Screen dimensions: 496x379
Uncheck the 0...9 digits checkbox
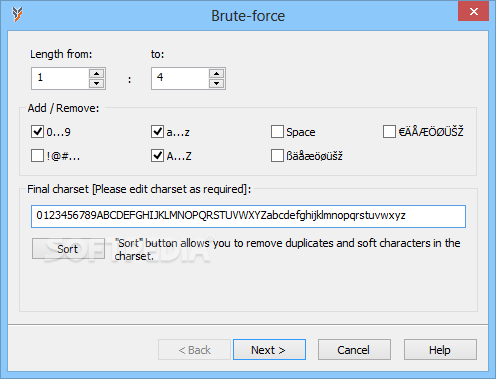pyautogui.click(x=37, y=132)
